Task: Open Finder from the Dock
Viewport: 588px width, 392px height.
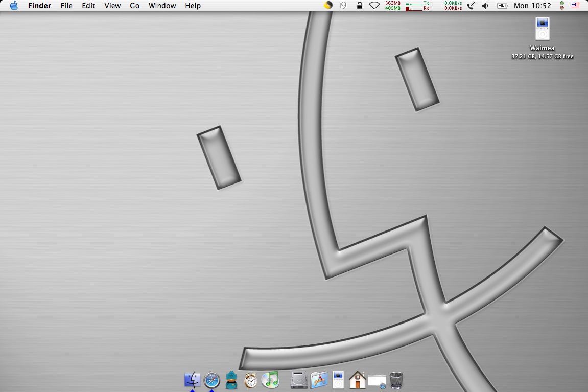Action: (x=192, y=380)
